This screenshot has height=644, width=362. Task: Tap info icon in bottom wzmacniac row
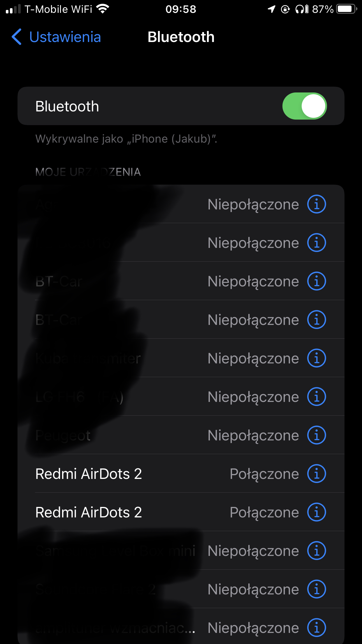[x=317, y=628]
